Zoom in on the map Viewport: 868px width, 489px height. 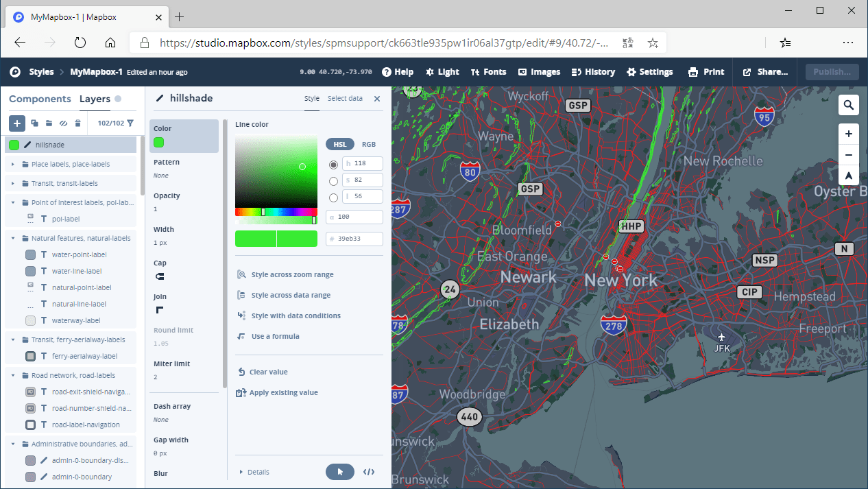849,134
